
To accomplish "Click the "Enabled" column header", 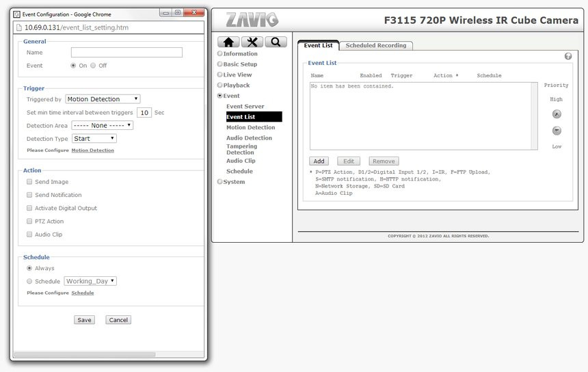I will tap(371, 75).
